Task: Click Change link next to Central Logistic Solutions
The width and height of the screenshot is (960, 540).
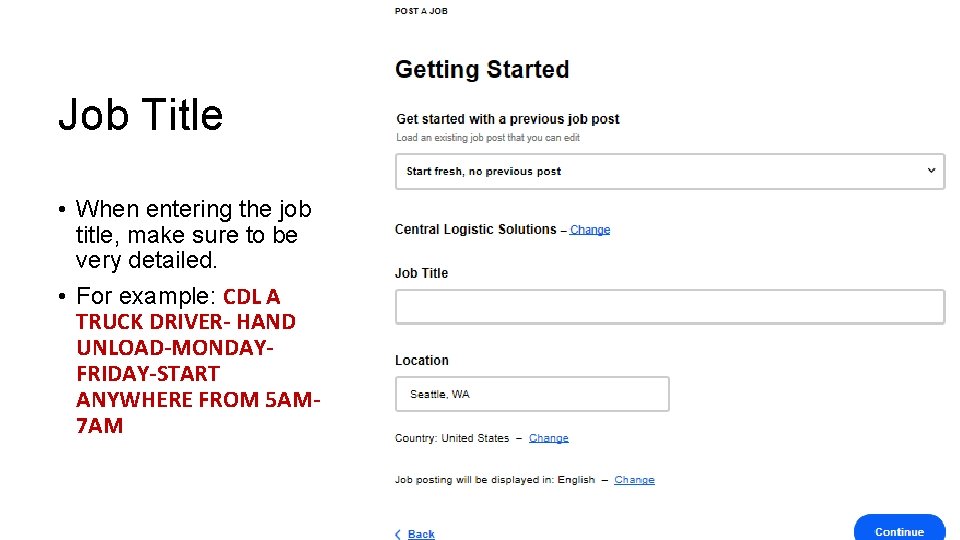Action: pos(590,230)
